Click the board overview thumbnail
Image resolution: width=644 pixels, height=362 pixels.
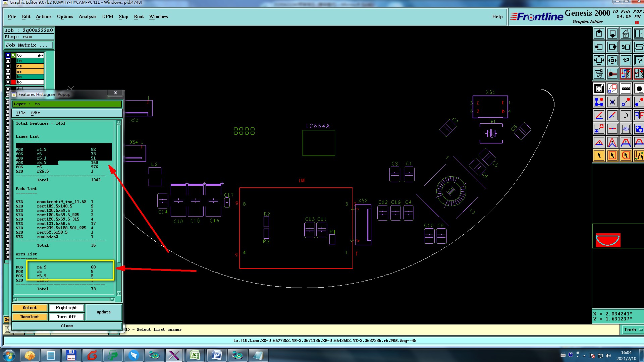(x=608, y=240)
